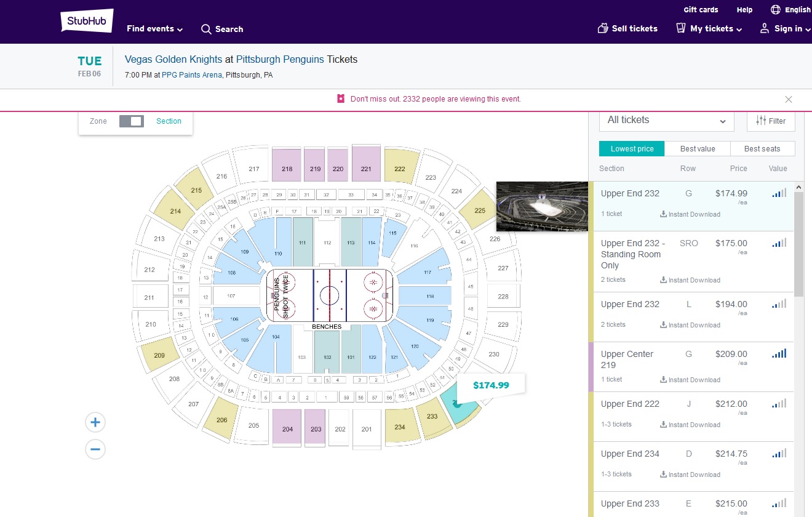The height and width of the screenshot is (517, 812).
Task: Expand the All tickets dropdown
Action: click(x=666, y=121)
